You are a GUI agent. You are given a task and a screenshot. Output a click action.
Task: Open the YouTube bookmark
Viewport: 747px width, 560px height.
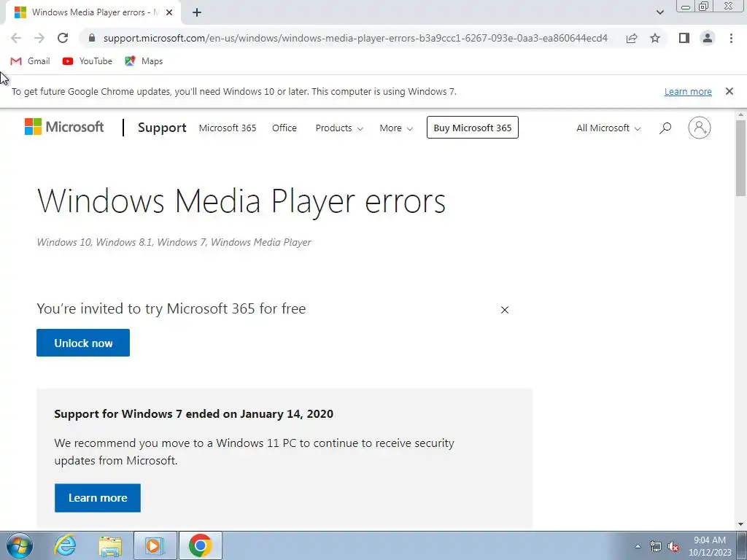[88, 61]
